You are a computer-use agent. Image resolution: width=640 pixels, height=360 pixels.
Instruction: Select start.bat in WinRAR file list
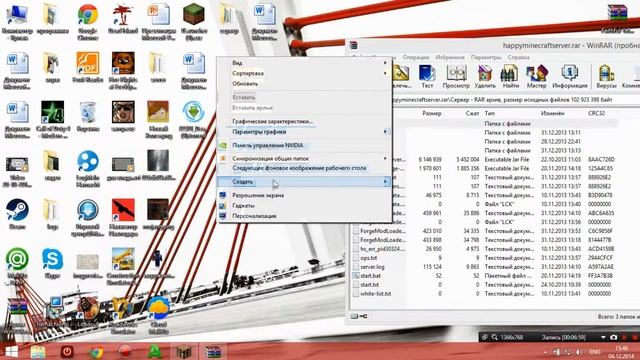coord(371,276)
